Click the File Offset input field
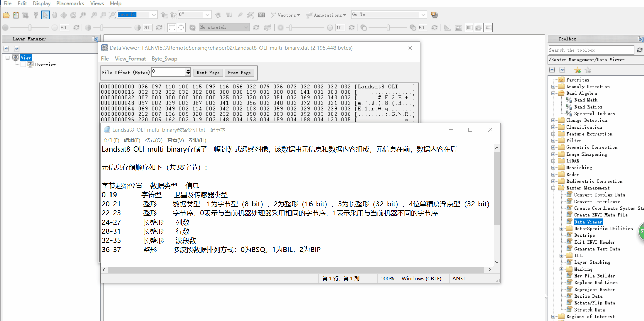The height and width of the screenshot is (321, 644). click(x=168, y=72)
